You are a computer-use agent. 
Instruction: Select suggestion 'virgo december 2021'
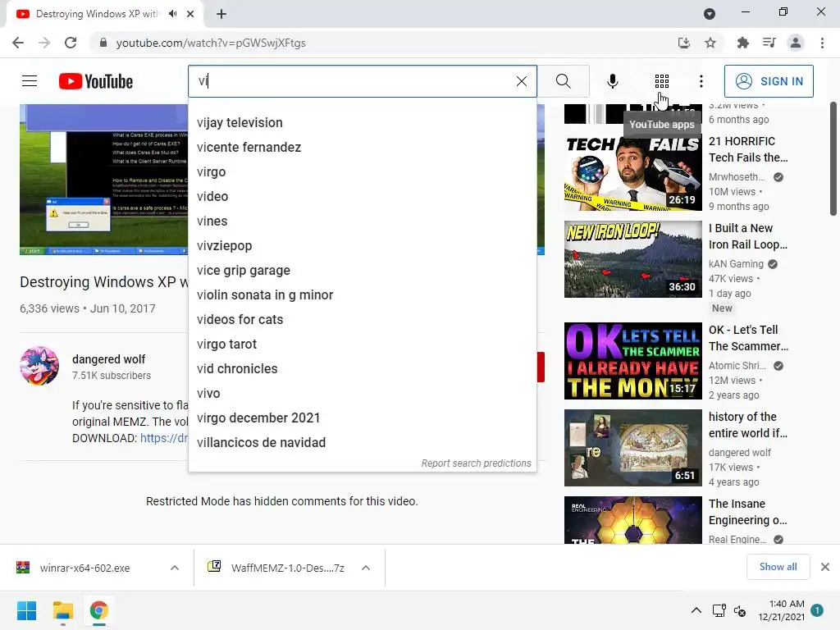coord(362,418)
